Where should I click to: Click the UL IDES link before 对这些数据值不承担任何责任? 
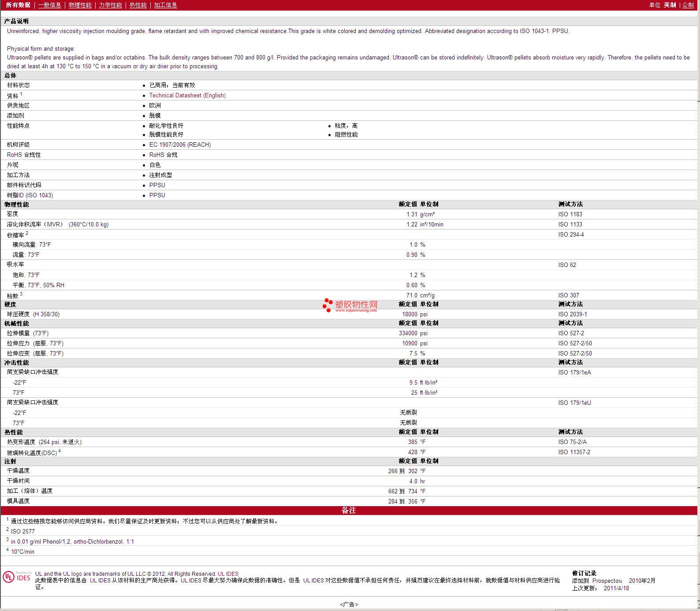pyautogui.click(x=313, y=580)
